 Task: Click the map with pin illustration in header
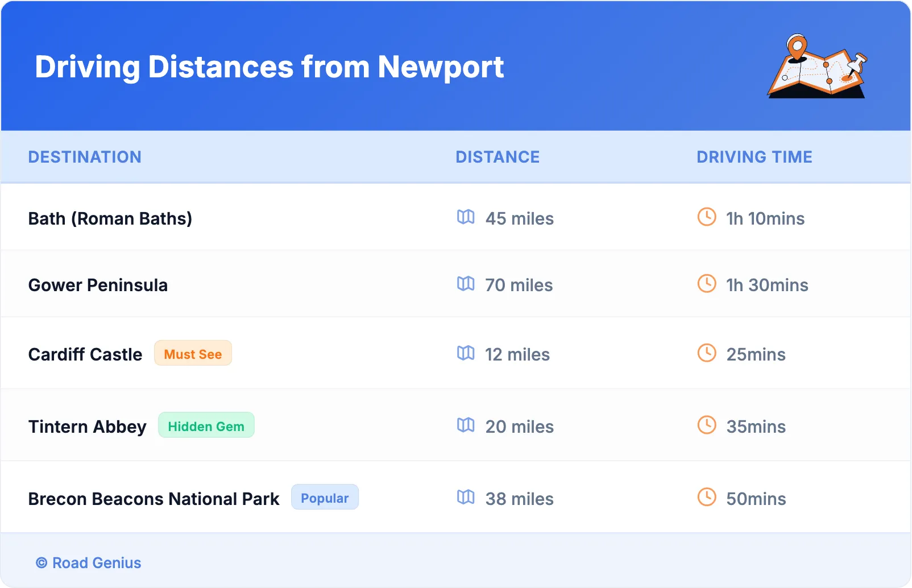(x=818, y=66)
